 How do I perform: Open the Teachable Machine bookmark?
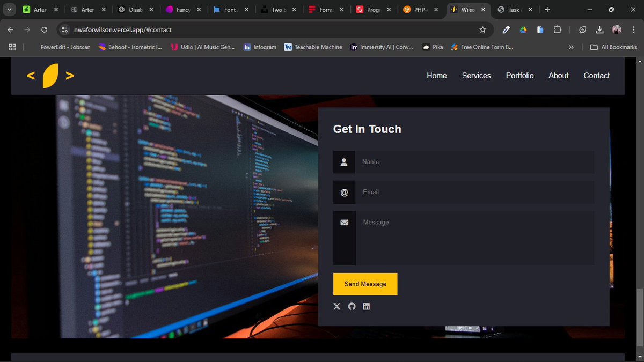coord(313,47)
